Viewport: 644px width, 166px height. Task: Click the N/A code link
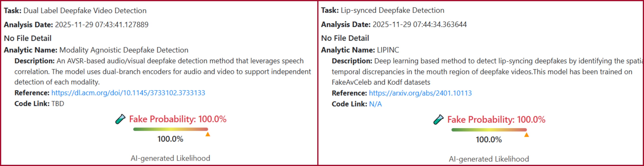click(375, 104)
